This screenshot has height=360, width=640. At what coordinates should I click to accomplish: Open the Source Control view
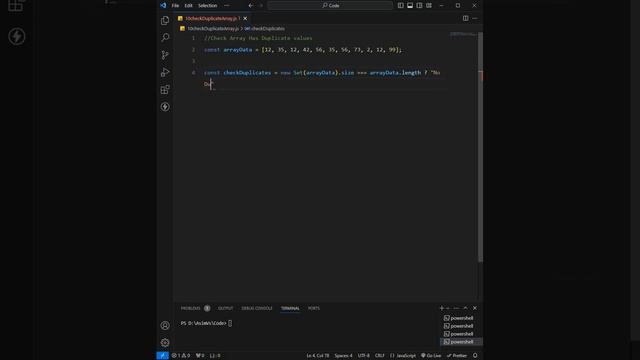[x=165, y=55]
